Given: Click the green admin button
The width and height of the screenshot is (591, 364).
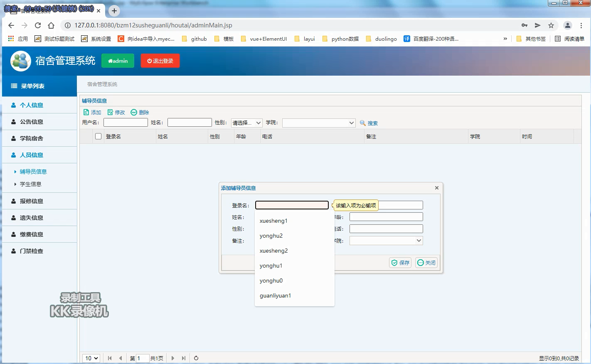Looking at the screenshot, I should (118, 61).
